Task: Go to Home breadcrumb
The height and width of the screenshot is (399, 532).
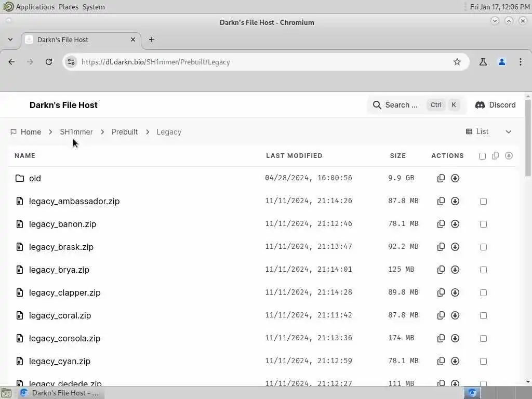Action: pos(26,131)
